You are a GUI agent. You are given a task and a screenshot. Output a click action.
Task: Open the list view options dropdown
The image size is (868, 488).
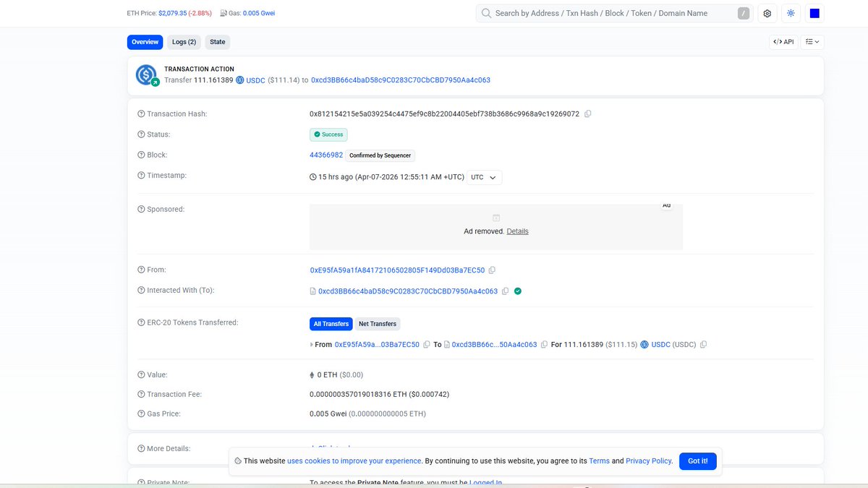pyautogui.click(x=812, y=42)
